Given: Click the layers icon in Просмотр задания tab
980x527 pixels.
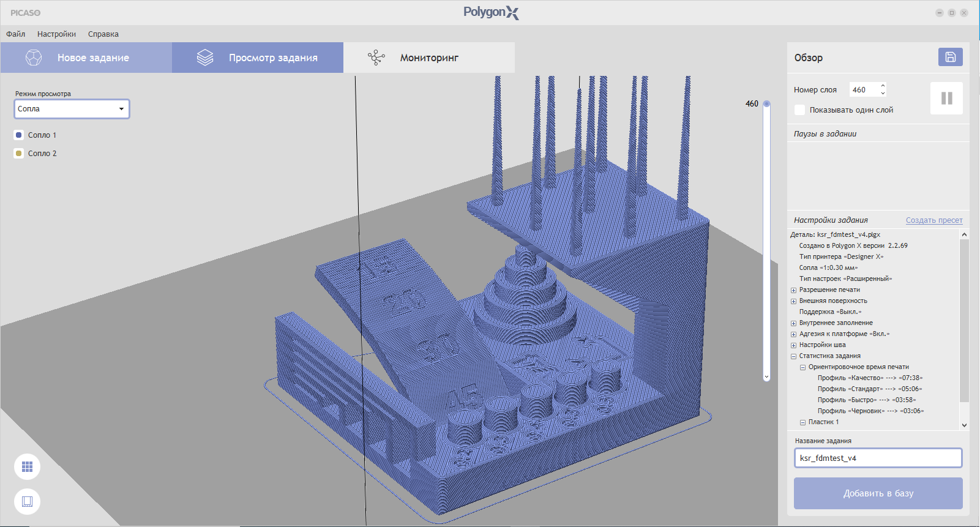Looking at the screenshot, I should point(205,58).
